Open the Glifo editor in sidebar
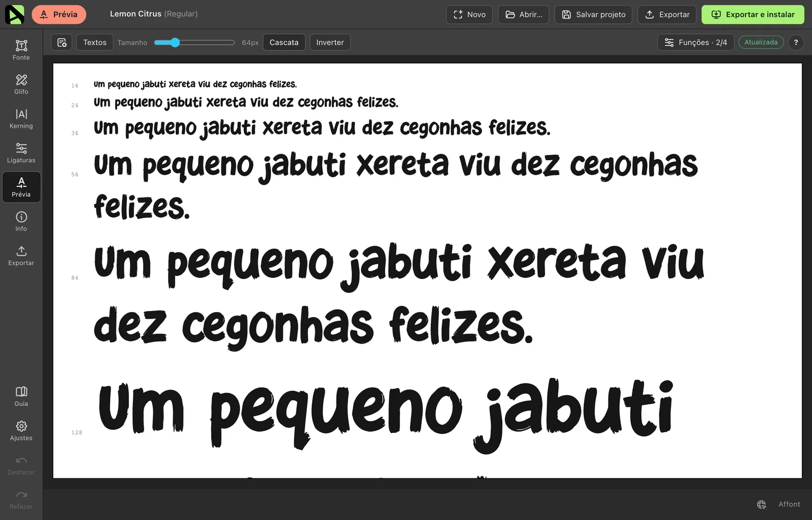Image resolution: width=812 pixels, height=520 pixels. pos(21,85)
